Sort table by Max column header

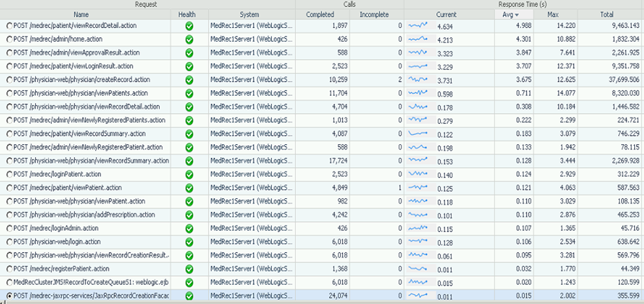[x=553, y=14]
